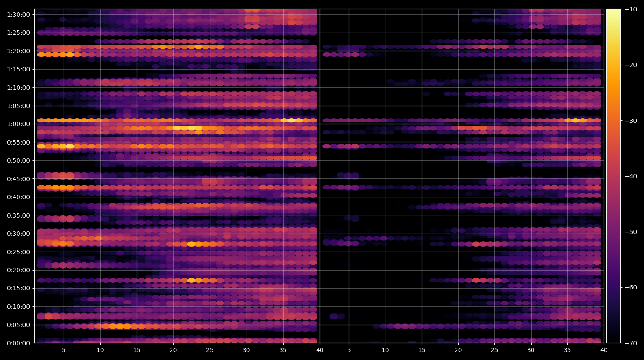Click x-axis tick 35 under the left heatmap
This screenshot has width=644, height=360.
coord(283,350)
